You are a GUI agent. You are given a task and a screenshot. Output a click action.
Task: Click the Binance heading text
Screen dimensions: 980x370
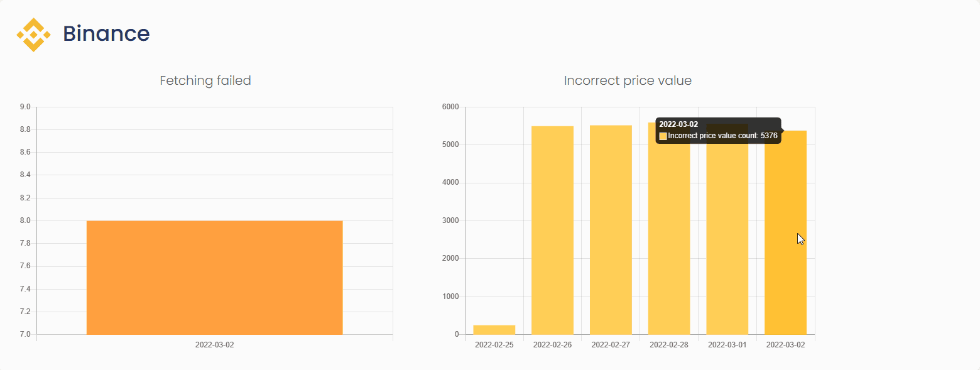tap(106, 34)
